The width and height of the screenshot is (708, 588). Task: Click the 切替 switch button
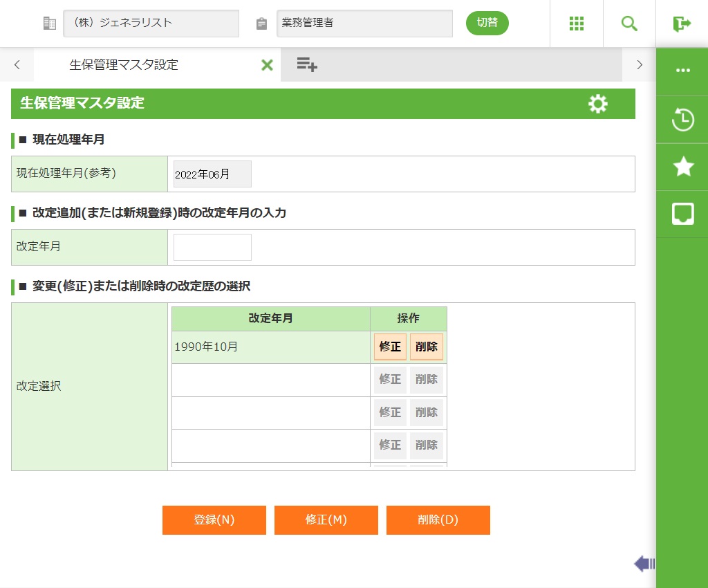point(487,23)
